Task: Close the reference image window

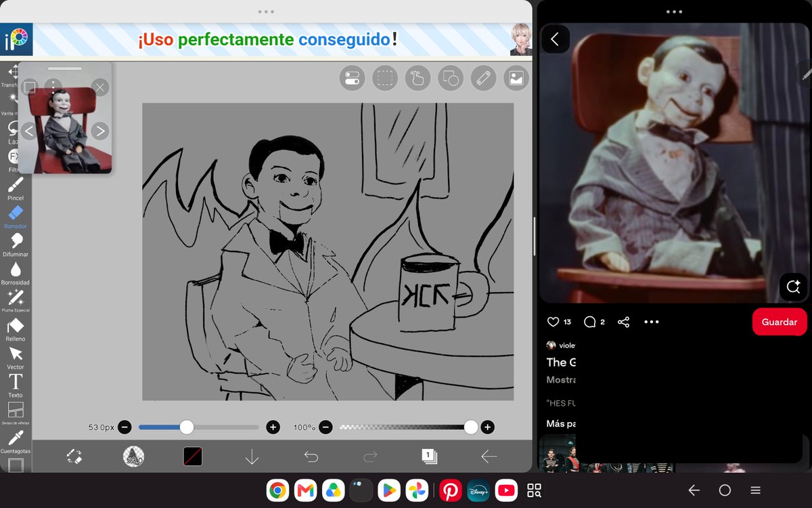Action: [100, 87]
